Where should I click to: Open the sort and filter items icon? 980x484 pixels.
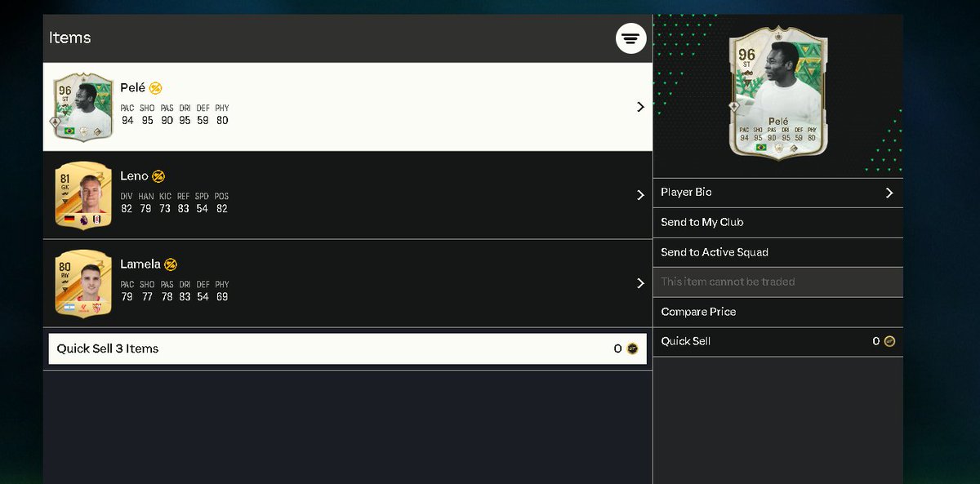coord(630,38)
